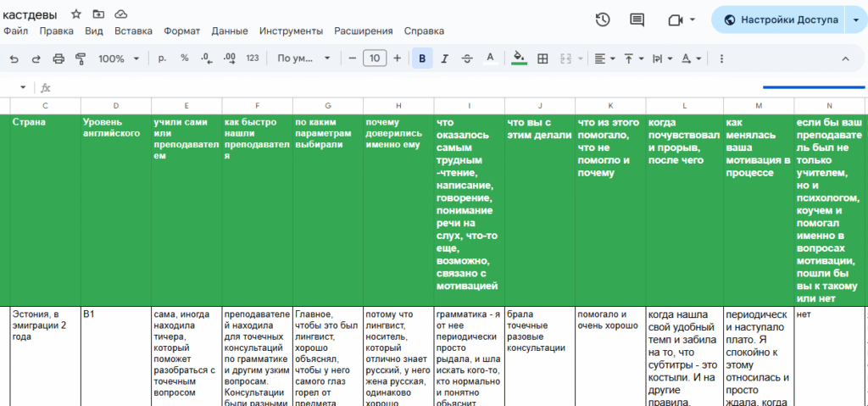The width and height of the screenshot is (868, 406).
Task: Open the Инструменты menu
Action: (x=292, y=31)
